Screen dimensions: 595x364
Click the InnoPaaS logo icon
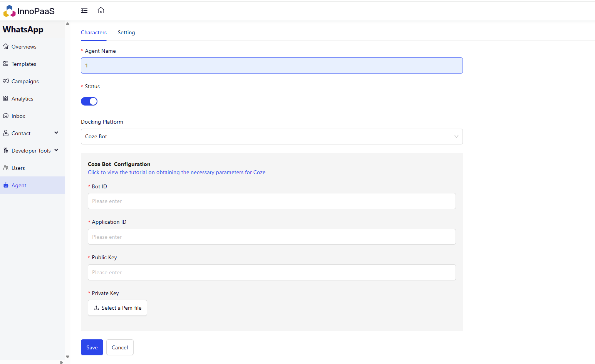point(9,11)
